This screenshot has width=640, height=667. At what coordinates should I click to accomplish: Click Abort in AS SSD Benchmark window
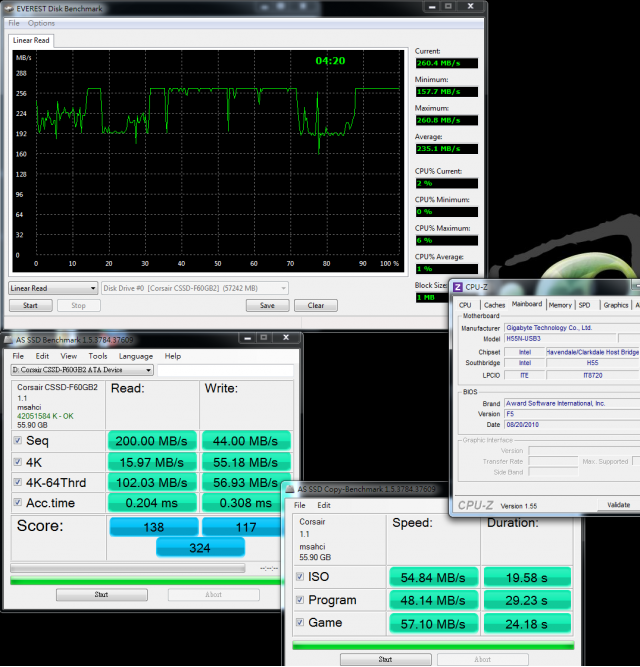pyautogui.click(x=213, y=594)
